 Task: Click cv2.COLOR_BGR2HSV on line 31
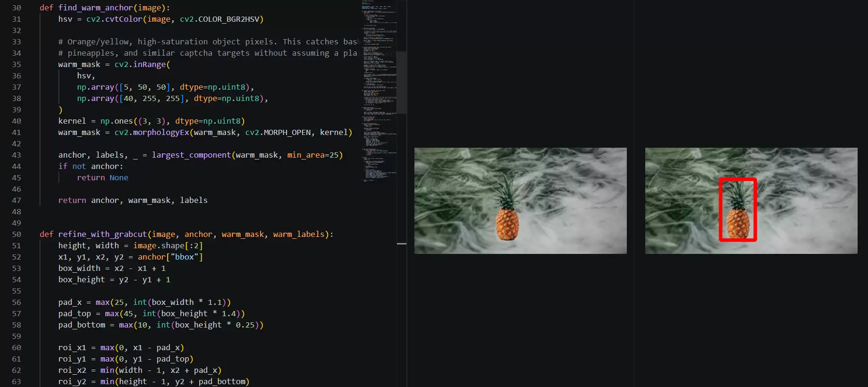coord(219,19)
